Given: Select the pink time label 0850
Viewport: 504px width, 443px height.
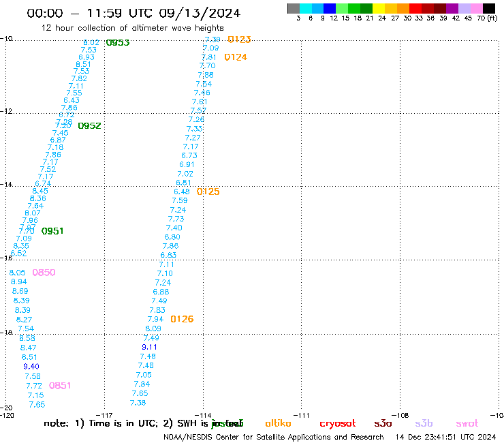Looking at the screenshot, I should tap(44, 273).
